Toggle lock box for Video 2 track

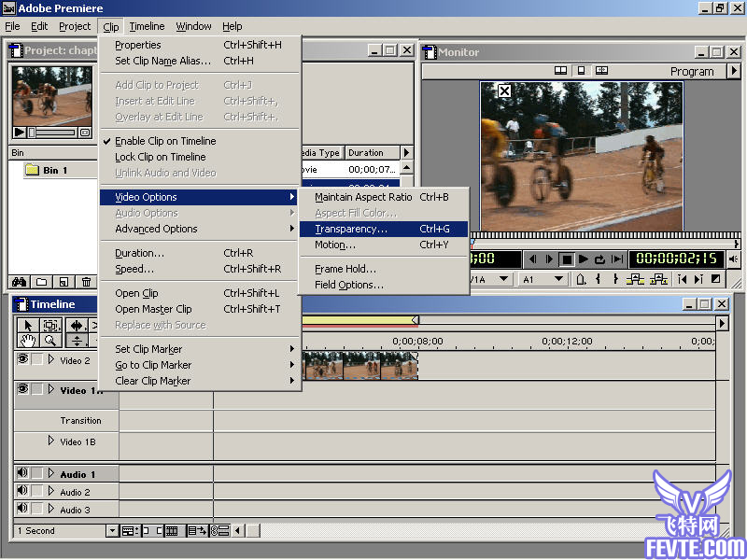[x=37, y=359]
